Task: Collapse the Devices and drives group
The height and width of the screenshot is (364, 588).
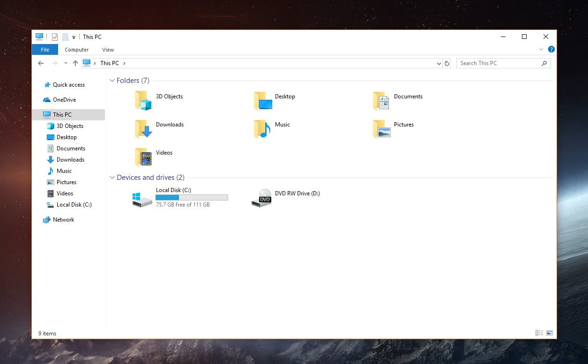Action: [112, 178]
